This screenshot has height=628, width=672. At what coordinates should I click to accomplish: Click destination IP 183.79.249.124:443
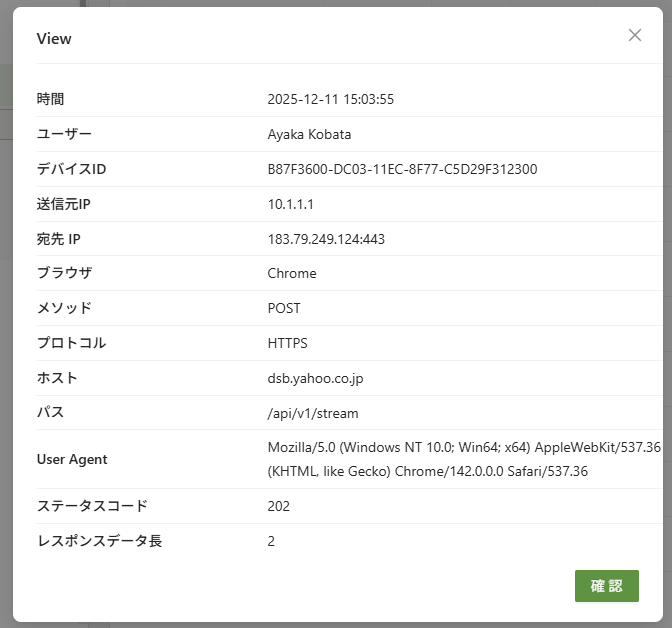pos(326,239)
